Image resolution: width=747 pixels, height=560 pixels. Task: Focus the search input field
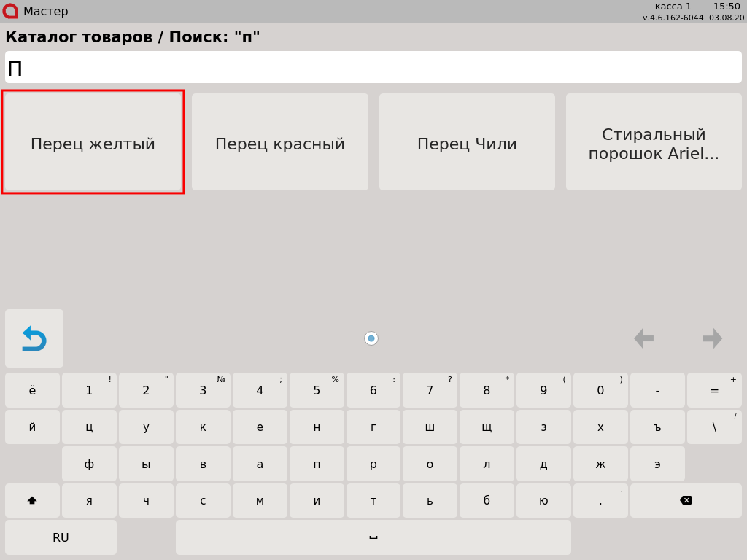coord(373,67)
